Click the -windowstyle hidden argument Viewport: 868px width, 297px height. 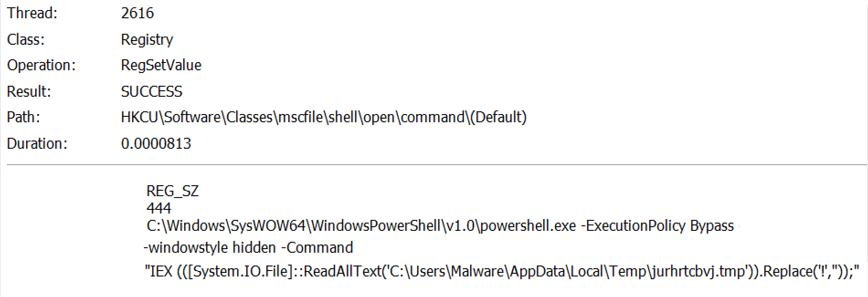click(210, 248)
